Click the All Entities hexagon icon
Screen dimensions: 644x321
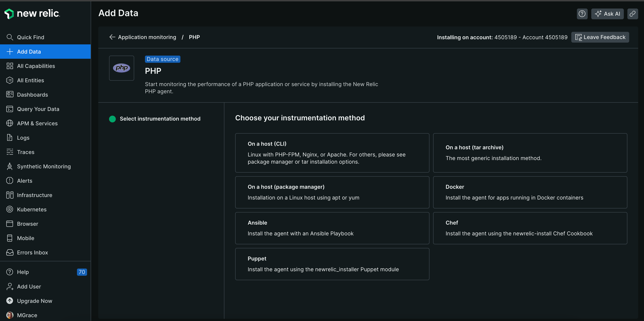(x=10, y=80)
